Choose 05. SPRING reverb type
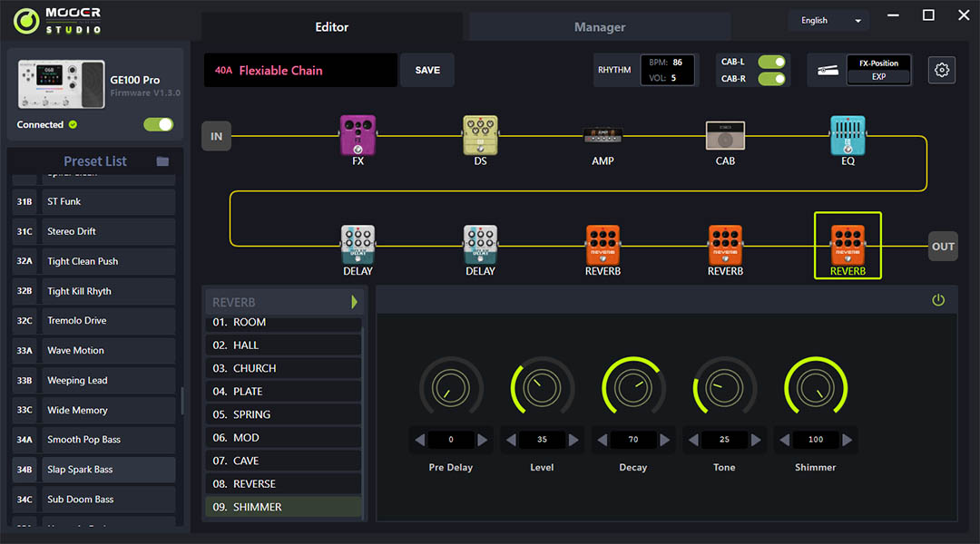The width and height of the screenshot is (980, 544). [283, 414]
